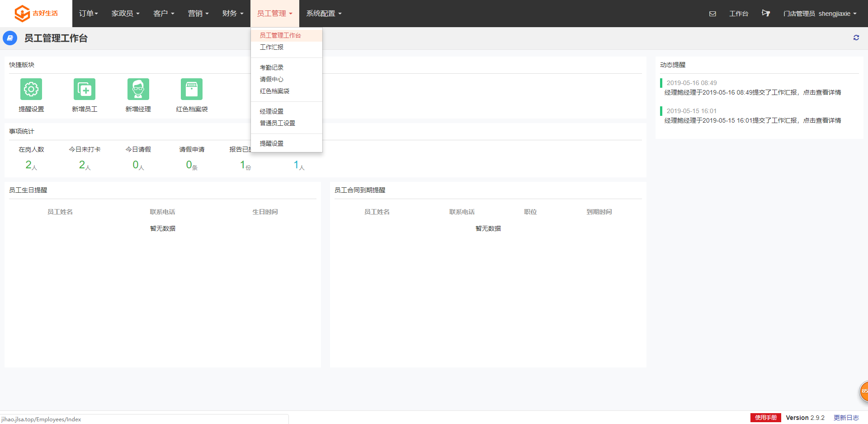Select 红色档案袋 in the dropdown menu
Screen dimensions: 868x424
pyautogui.click(x=287, y=91)
